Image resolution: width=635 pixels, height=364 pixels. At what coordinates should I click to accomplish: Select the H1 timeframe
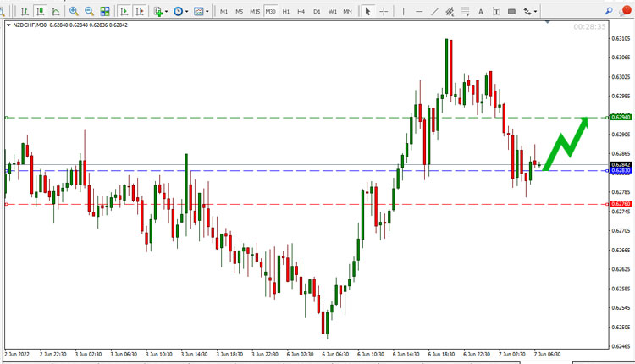coord(286,11)
